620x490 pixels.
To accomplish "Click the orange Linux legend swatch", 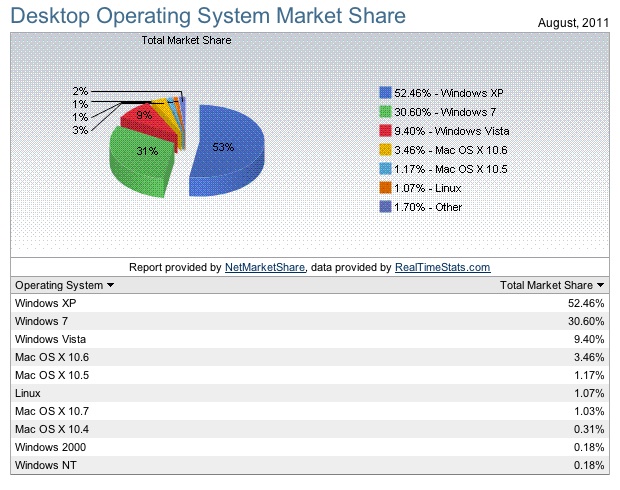I will tap(386, 188).
